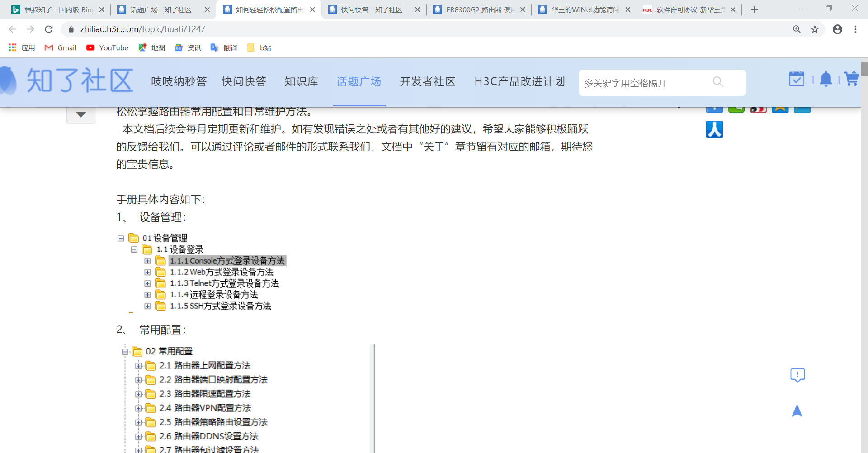Open the YouTube bookmark

tap(107, 47)
